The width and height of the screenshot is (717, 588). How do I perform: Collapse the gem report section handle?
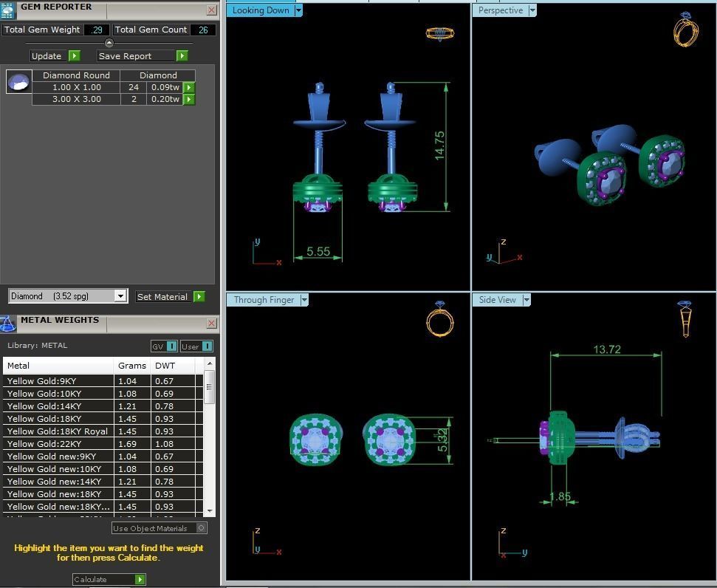pyautogui.click(x=109, y=43)
